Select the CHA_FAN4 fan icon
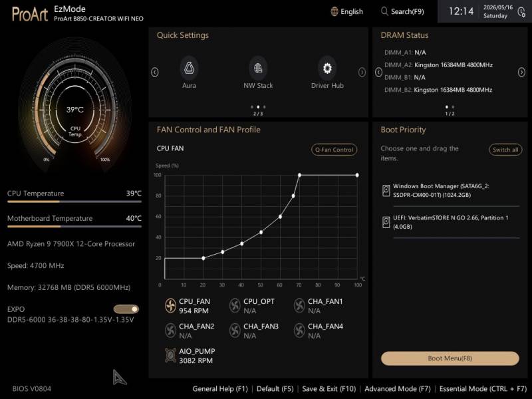This screenshot has width=532, height=399. [x=299, y=331]
